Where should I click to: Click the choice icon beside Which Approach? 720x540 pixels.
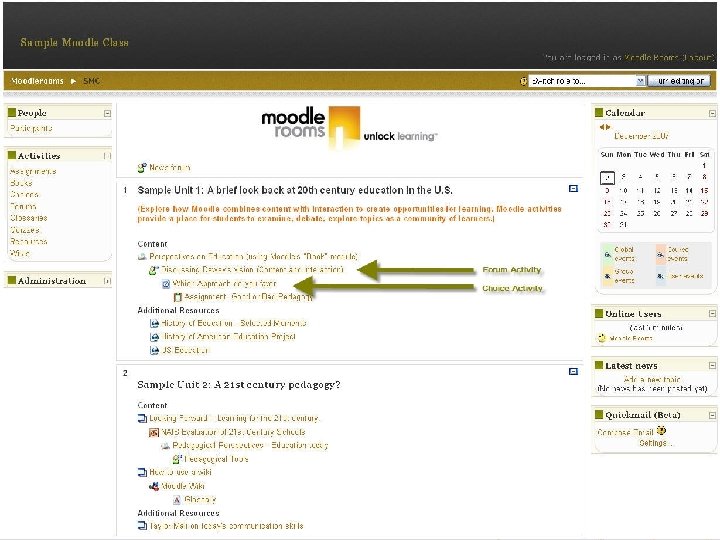click(x=166, y=284)
